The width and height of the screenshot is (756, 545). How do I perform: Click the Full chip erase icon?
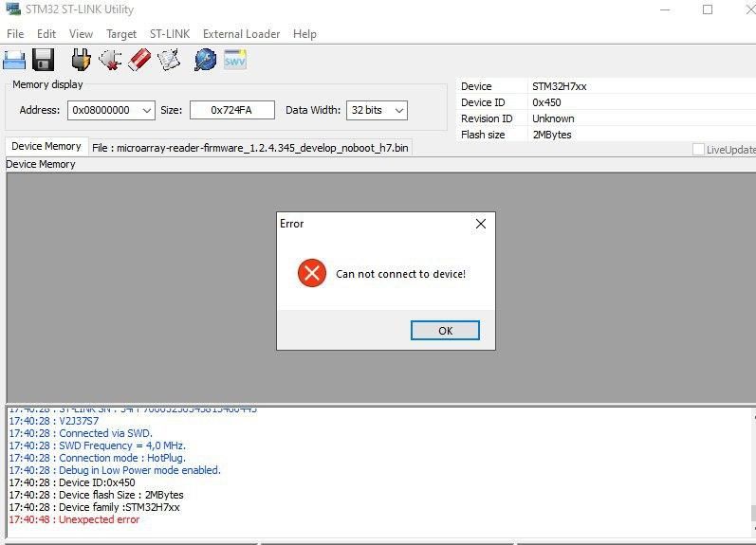pos(139,60)
